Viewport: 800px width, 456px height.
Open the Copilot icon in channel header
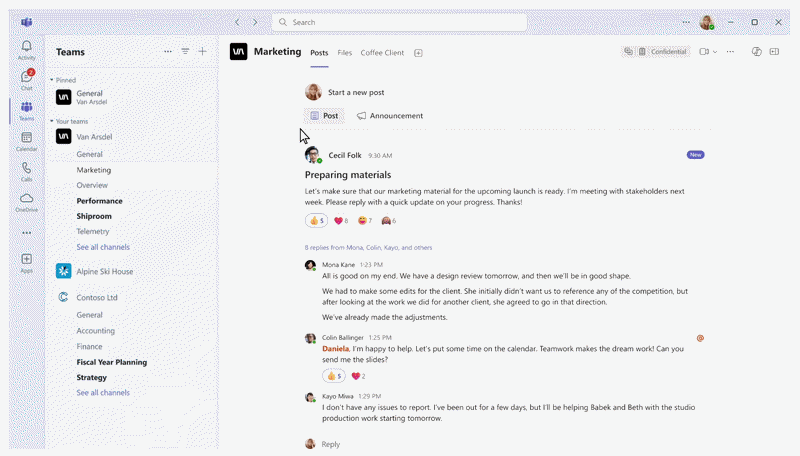[x=757, y=52]
